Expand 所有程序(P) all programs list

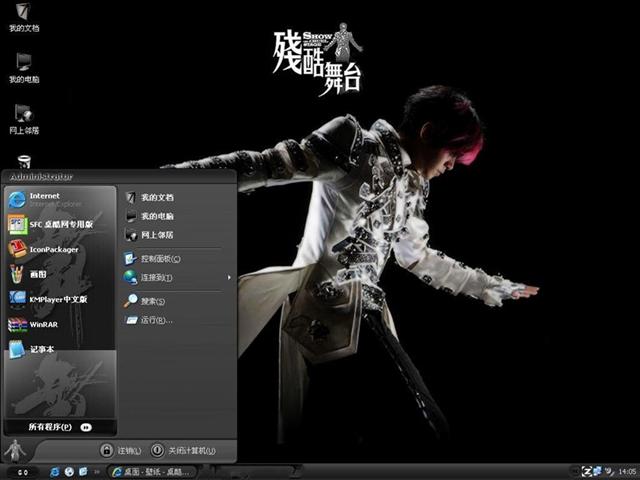tap(60, 427)
